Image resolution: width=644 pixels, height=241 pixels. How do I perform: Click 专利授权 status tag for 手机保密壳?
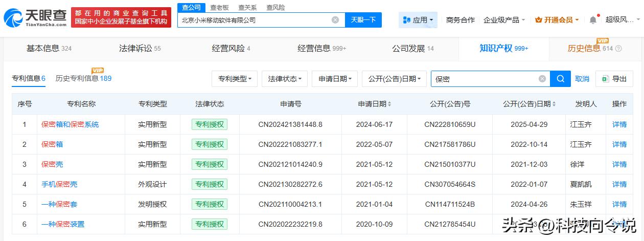pos(210,184)
